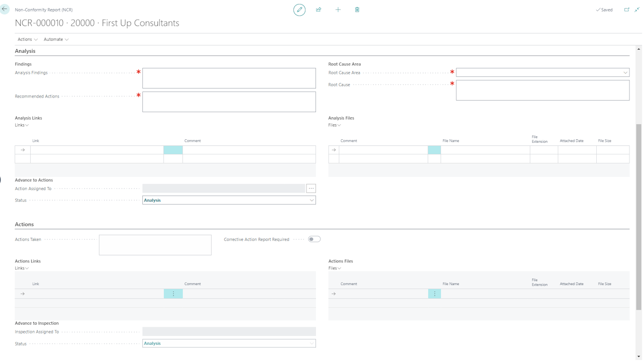Viewport: 644px width, 362px height.
Task: Open the Automate menu
Action: pyautogui.click(x=56, y=39)
